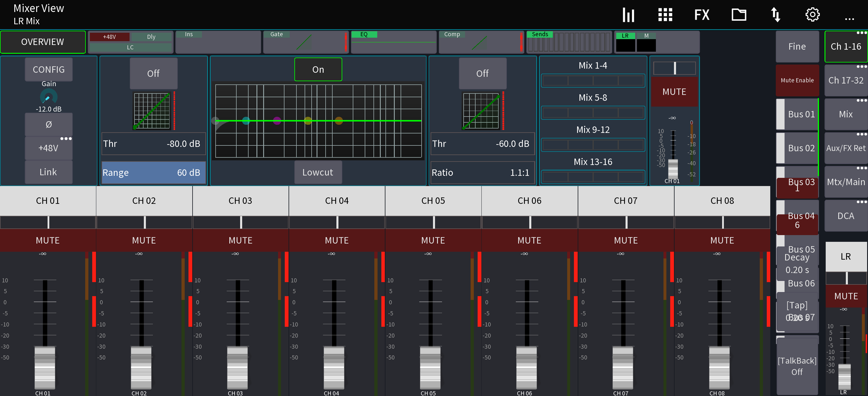Adjust the CH 01 channel fader
The height and width of the screenshot is (396, 868).
pyautogui.click(x=44, y=368)
